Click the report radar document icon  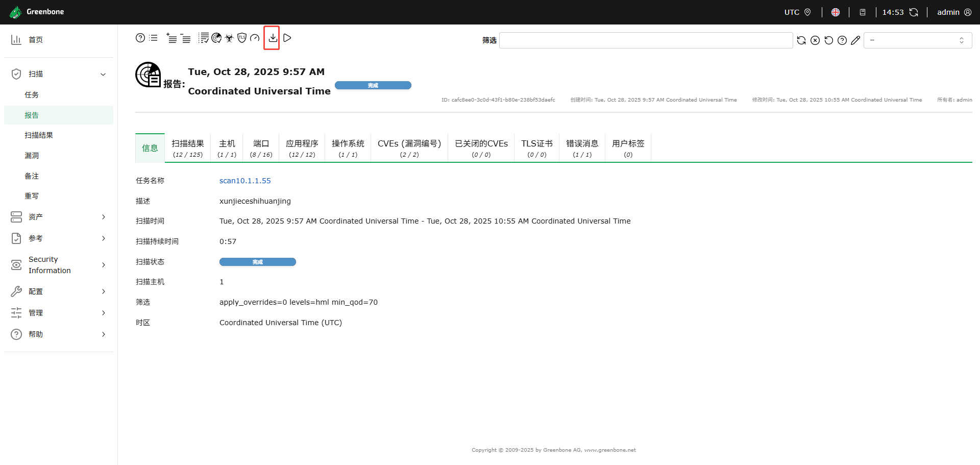[148, 75]
